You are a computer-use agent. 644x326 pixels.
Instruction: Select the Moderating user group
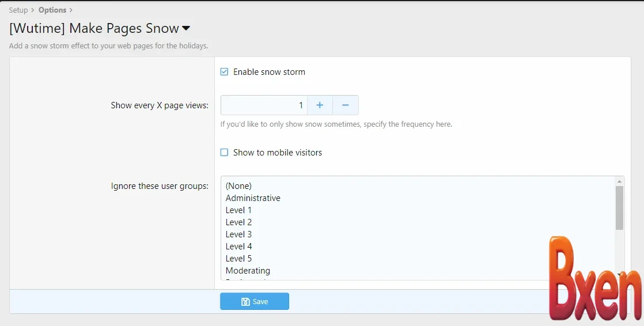[248, 271]
